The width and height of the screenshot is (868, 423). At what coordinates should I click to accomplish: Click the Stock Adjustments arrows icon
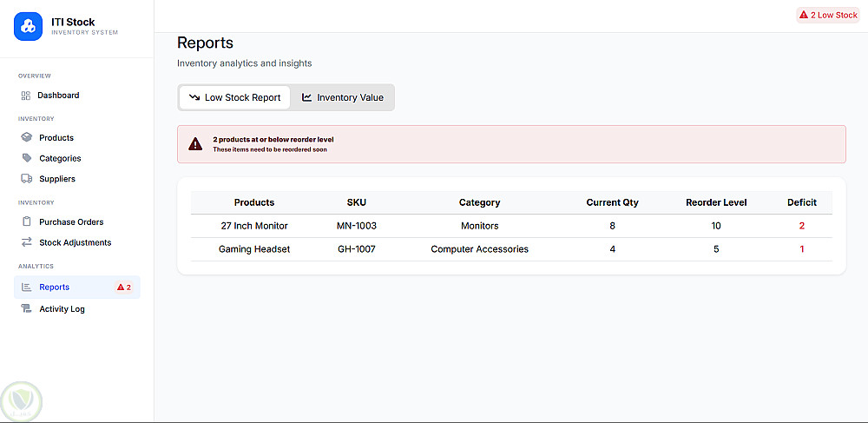(x=26, y=242)
